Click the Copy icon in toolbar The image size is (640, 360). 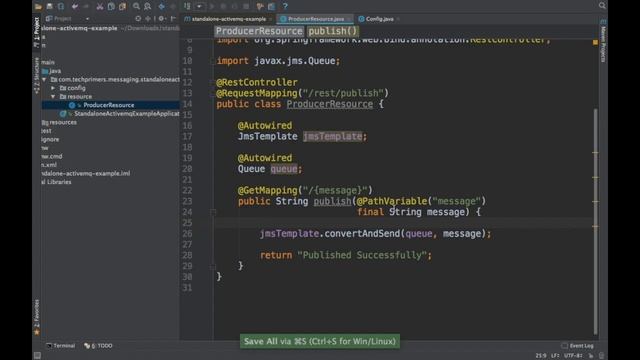[x=111, y=6]
